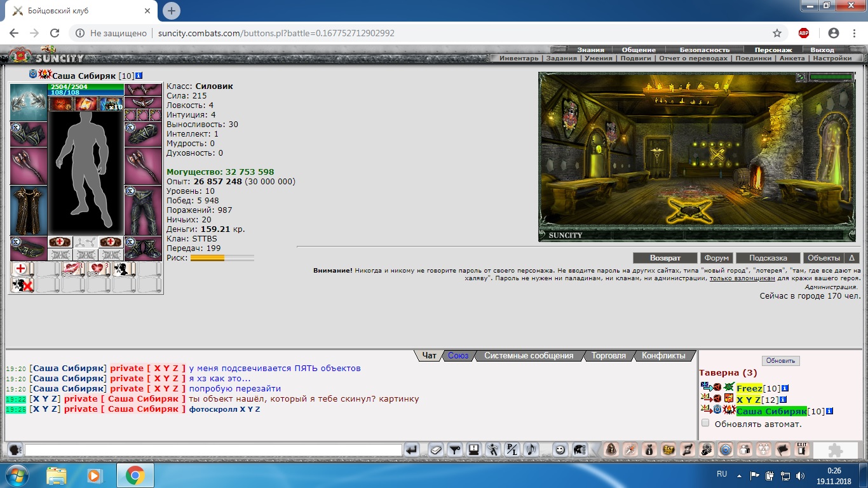This screenshot has width=868, height=488.
Task: Click the speaker head icon left of chat input
Action: pos(15,450)
